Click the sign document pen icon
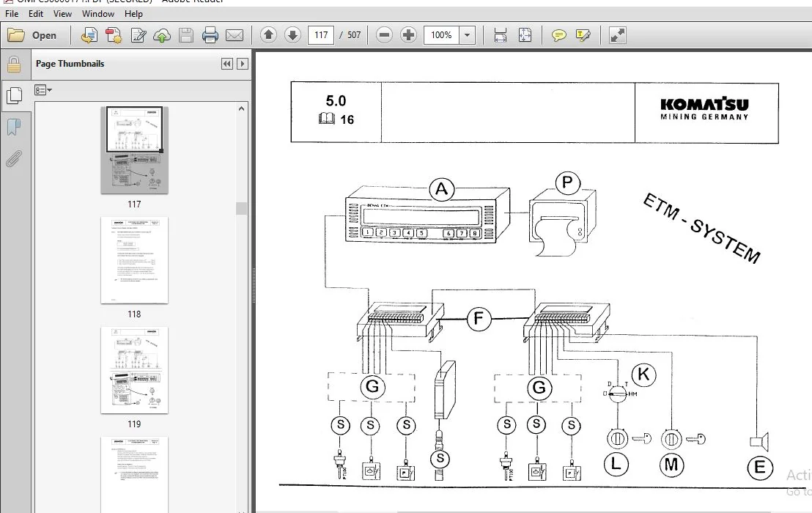Screen dimensions: 812x513 (139, 35)
